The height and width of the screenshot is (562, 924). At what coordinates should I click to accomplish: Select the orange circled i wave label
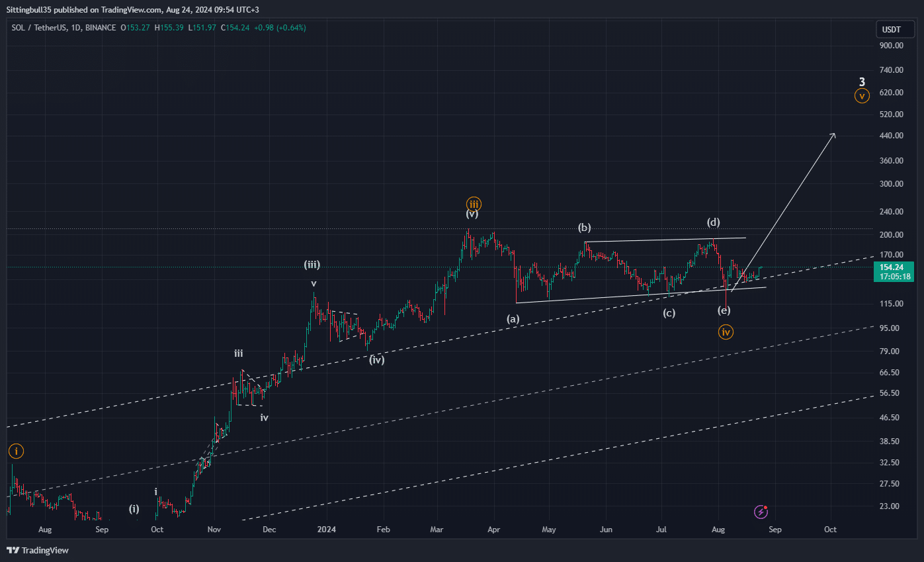pos(17,451)
